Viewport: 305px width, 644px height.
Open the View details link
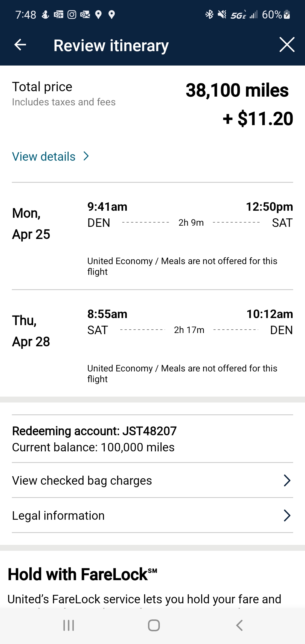pos(44,156)
